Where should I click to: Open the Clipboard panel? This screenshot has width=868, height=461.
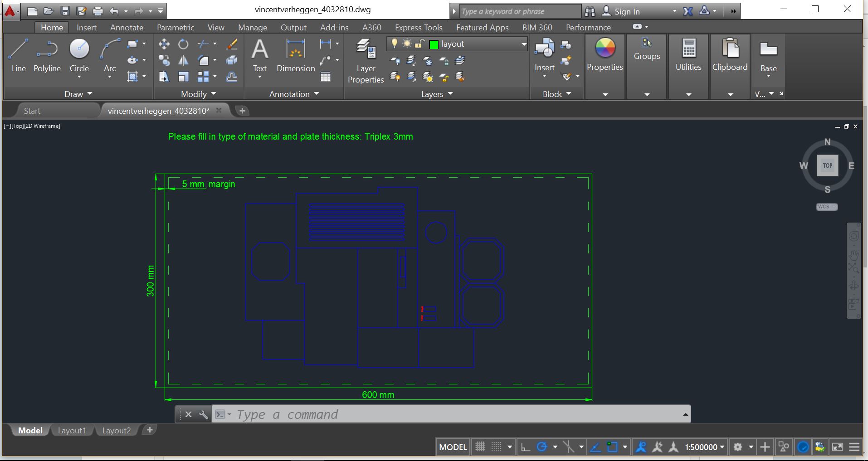coord(730,55)
